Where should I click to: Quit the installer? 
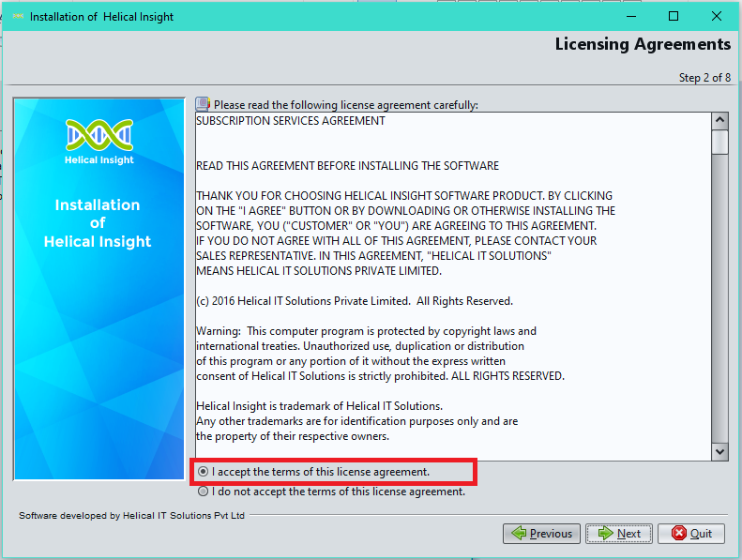(x=691, y=534)
